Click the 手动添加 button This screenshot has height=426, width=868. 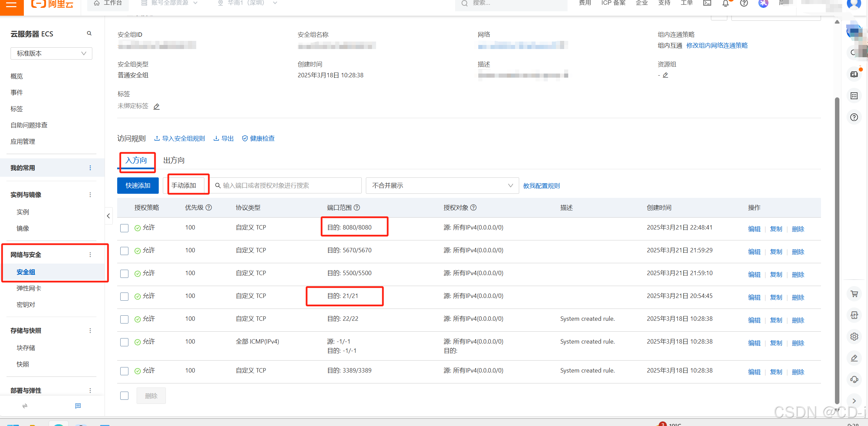pyautogui.click(x=184, y=186)
